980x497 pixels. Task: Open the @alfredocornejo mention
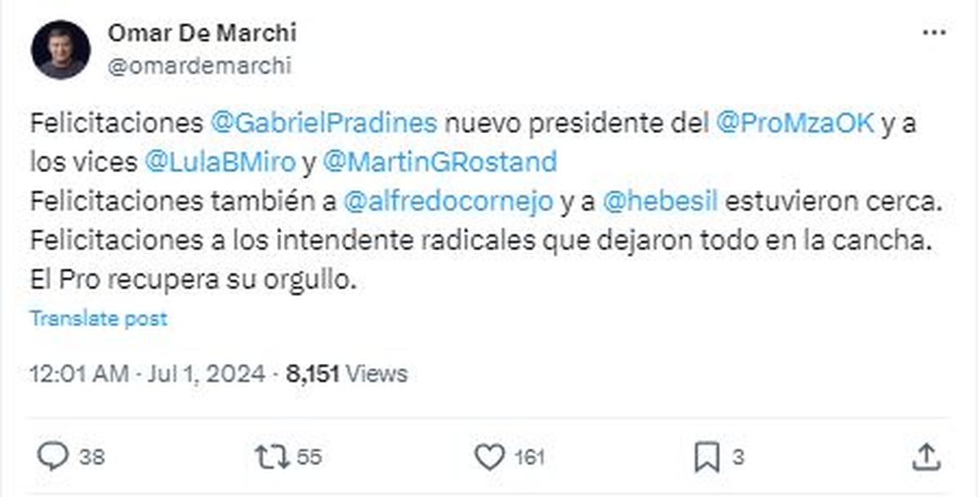coord(449,203)
